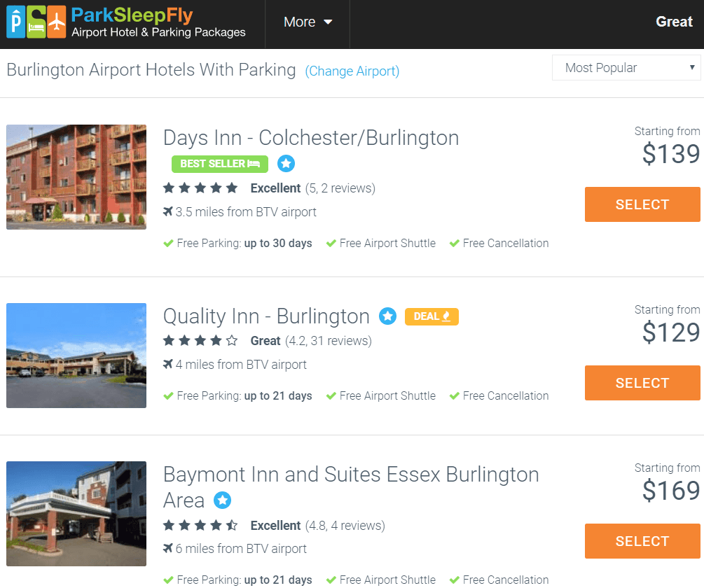Image resolution: width=704 pixels, height=588 pixels.
Task: Select the Days Inn $139 package
Action: pos(642,204)
